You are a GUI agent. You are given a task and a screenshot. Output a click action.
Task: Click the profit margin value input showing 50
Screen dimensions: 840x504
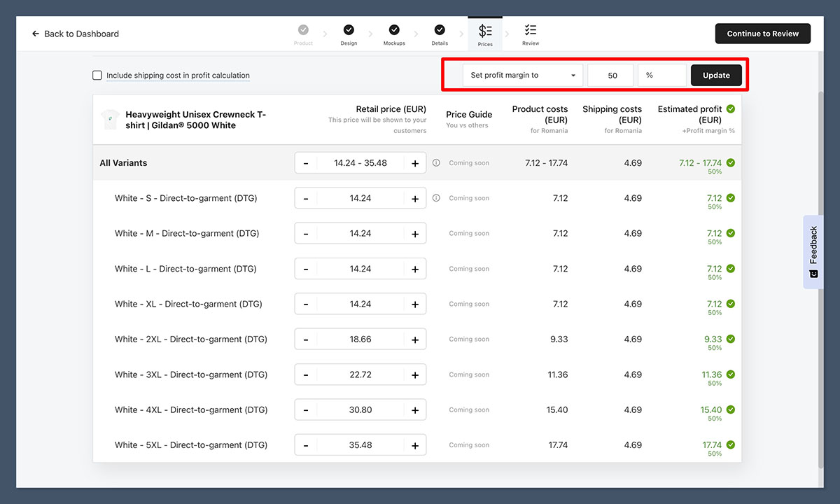(610, 75)
